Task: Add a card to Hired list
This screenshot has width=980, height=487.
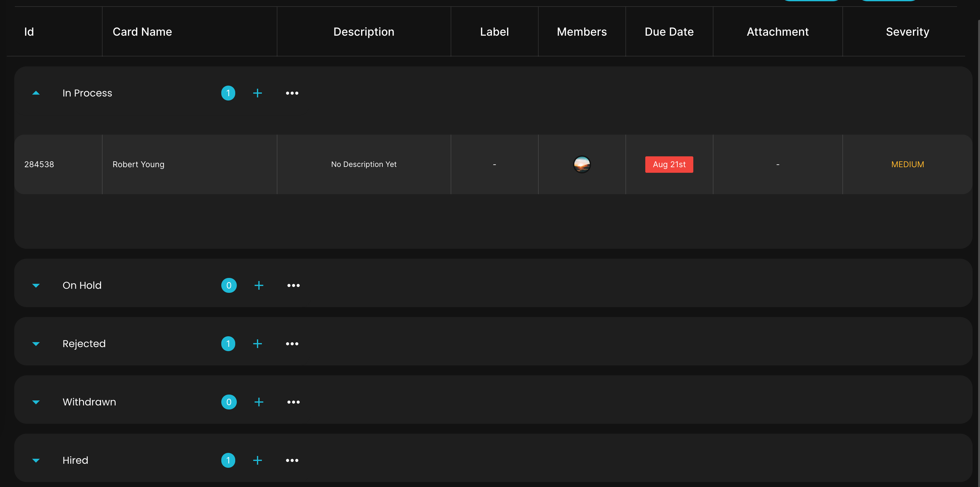Action: click(x=257, y=460)
